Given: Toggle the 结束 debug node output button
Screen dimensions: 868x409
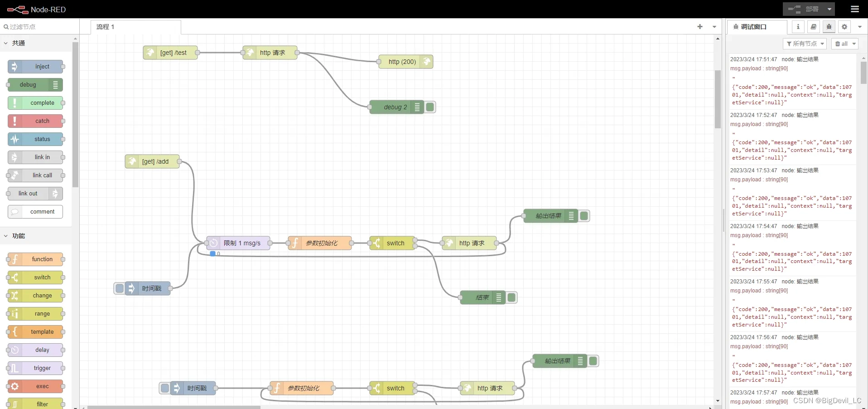Looking at the screenshot, I should (512, 297).
